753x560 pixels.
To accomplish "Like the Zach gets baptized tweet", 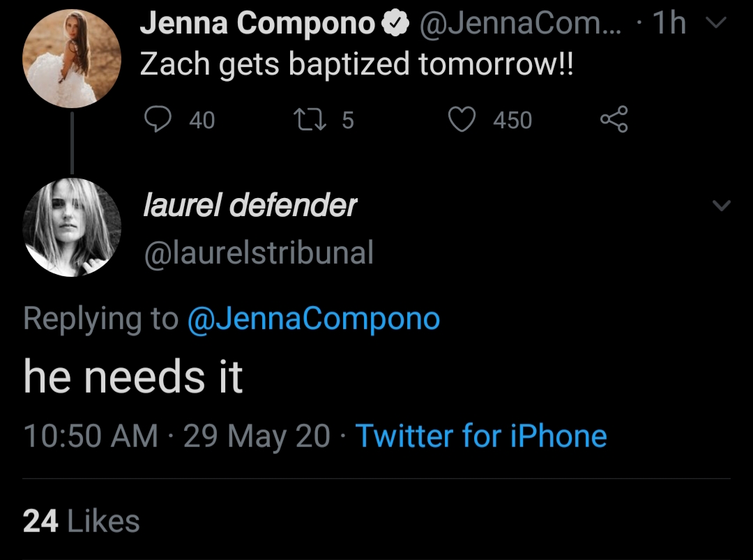I will pos(462,119).
